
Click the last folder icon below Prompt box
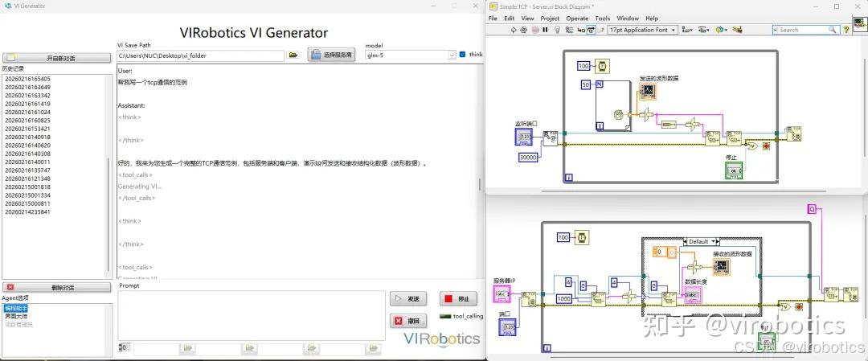coord(374,347)
